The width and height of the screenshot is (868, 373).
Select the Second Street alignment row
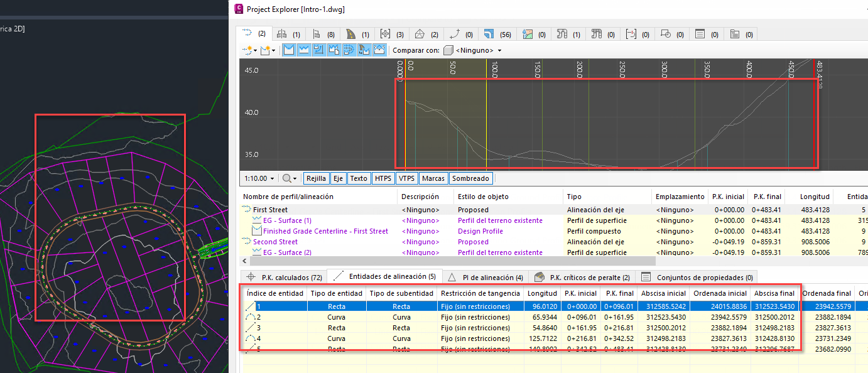pyautogui.click(x=275, y=242)
